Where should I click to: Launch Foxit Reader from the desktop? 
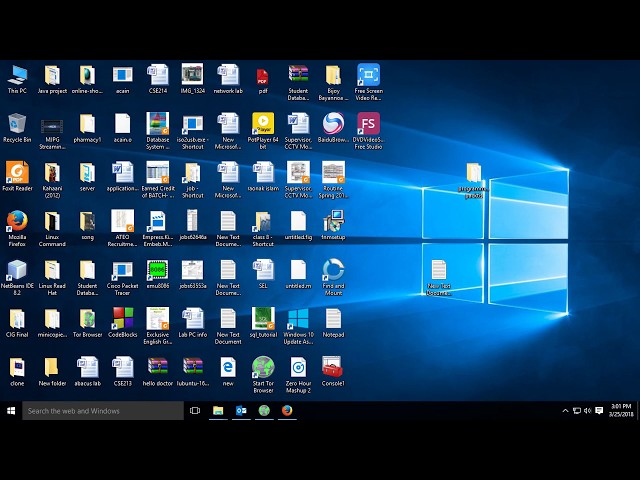[17, 172]
